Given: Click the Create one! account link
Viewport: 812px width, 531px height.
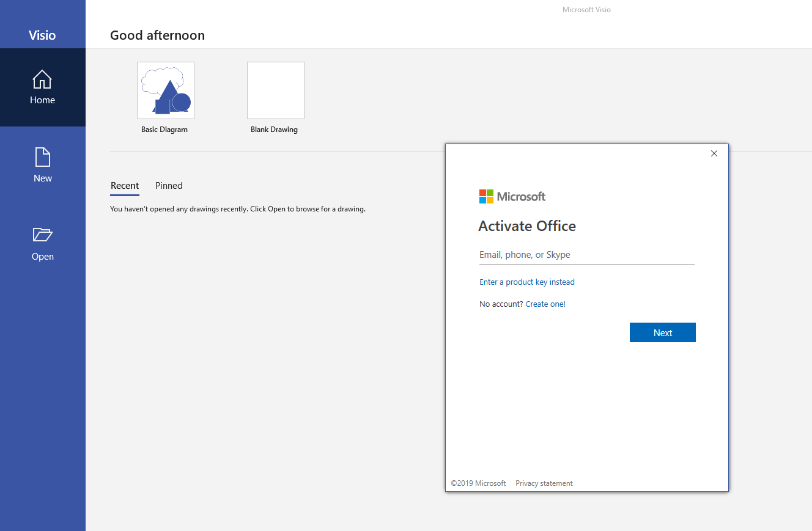Looking at the screenshot, I should pyautogui.click(x=545, y=304).
